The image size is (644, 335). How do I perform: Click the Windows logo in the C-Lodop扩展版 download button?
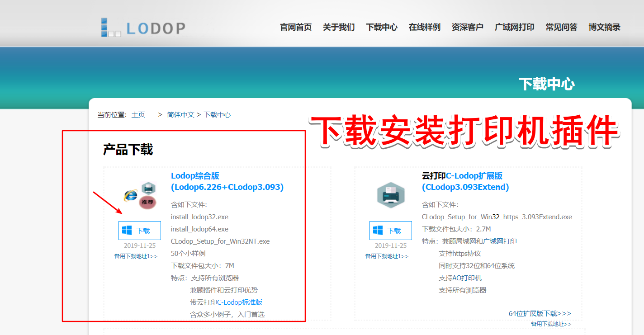coord(378,231)
